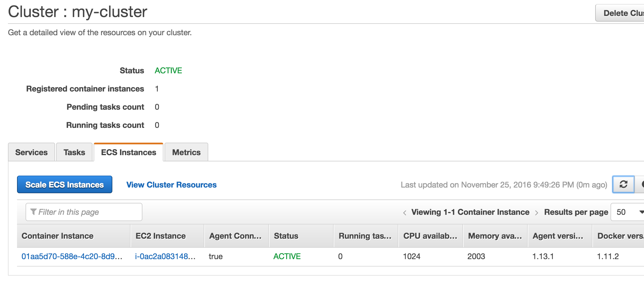Viewport: 644px width, 283px height.
Task: Click the Pending tasks count label
Action: [105, 107]
